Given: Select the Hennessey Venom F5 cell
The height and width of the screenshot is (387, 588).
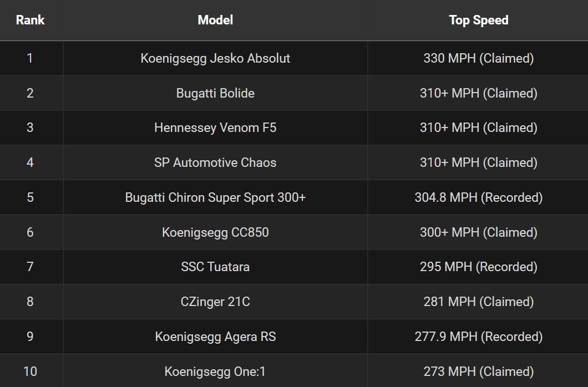Looking at the screenshot, I should point(215,128).
